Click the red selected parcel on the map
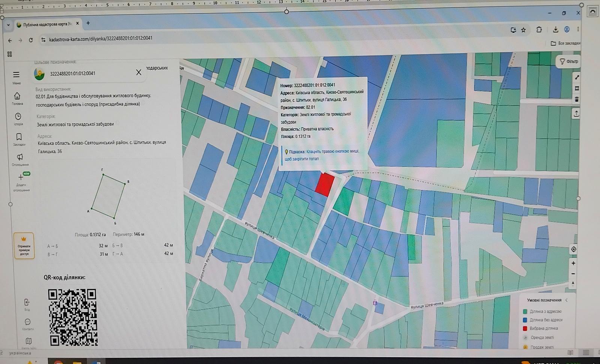 pyautogui.click(x=325, y=184)
